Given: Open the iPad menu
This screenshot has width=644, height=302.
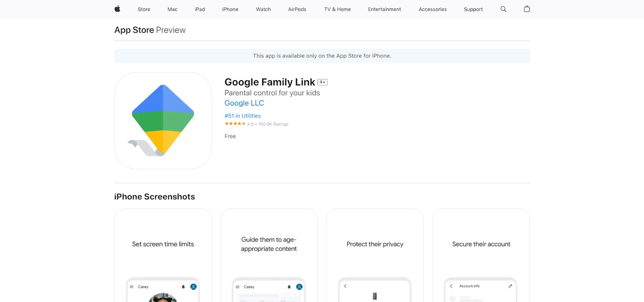Looking at the screenshot, I should click(x=200, y=9).
